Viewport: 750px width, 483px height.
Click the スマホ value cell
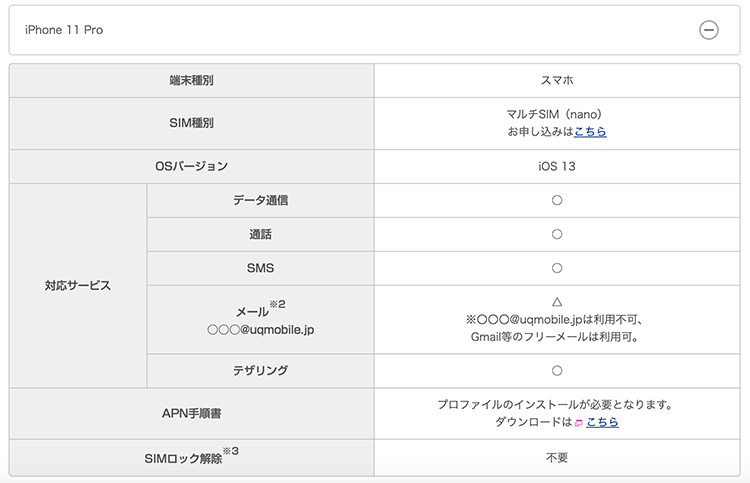point(557,80)
